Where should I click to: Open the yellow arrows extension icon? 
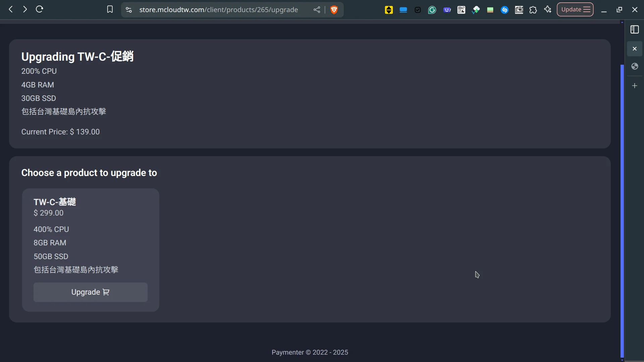389,10
